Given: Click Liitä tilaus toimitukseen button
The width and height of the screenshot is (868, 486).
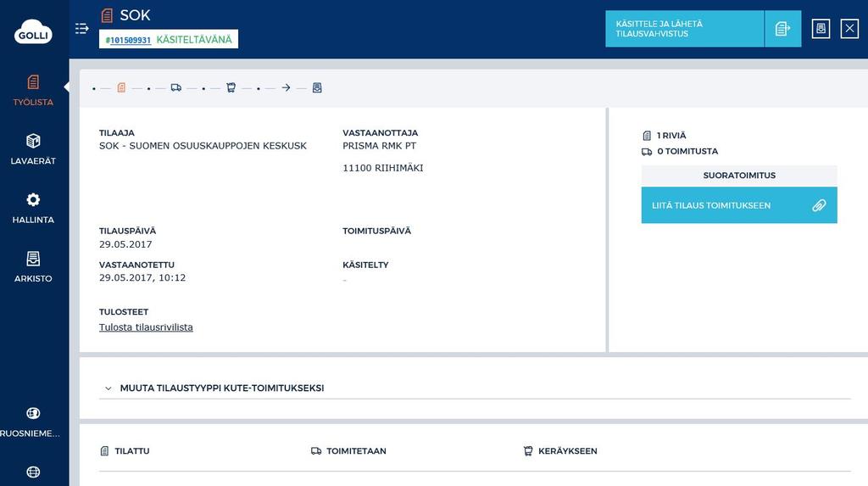Looking at the screenshot, I should (739, 205).
